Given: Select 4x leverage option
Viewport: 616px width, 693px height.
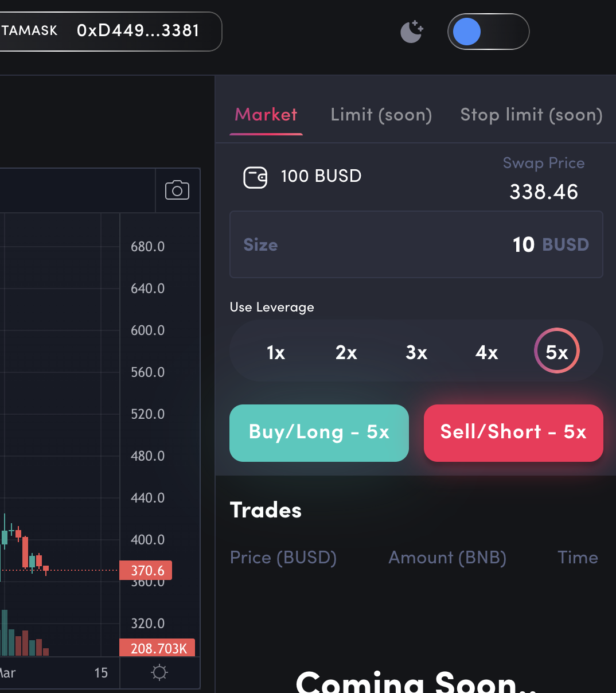Looking at the screenshot, I should pyautogui.click(x=486, y=352).
